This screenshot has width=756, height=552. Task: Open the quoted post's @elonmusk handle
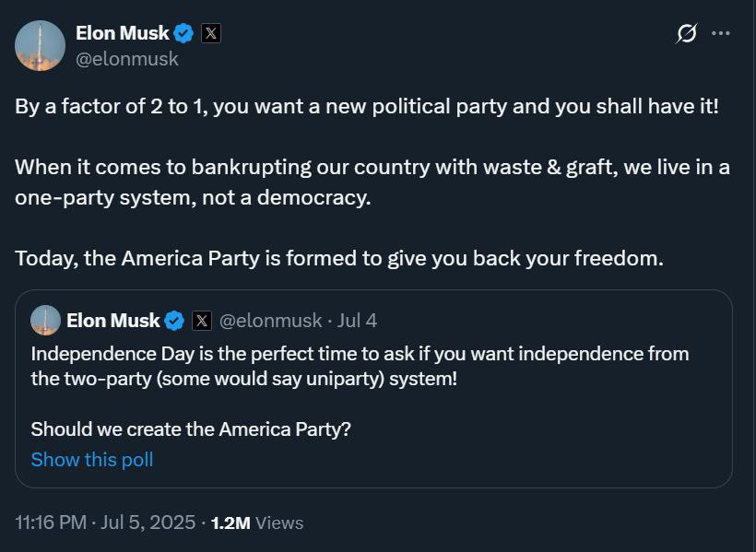click(270, 321)
